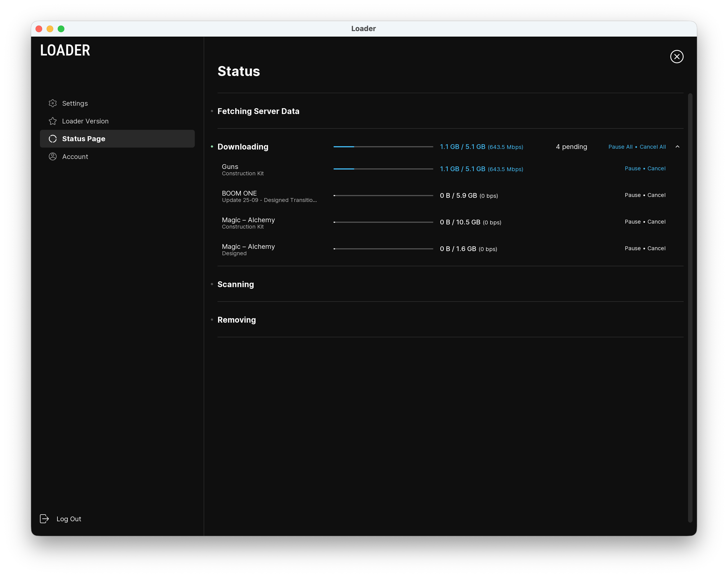728x577 pixels.
Task: Click the Guns download progress bar
Action: tap(383, 169)
